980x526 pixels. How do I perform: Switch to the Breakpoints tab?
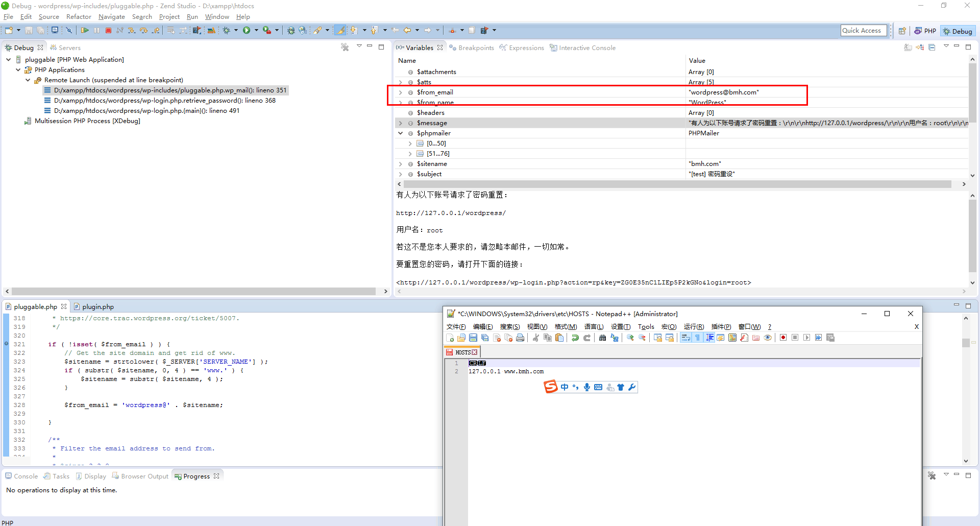pos(472,48)
